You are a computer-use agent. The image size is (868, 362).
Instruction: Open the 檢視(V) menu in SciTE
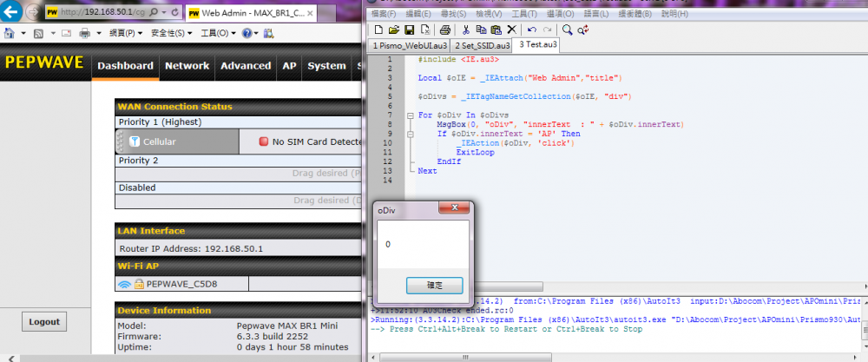(489, 14)
